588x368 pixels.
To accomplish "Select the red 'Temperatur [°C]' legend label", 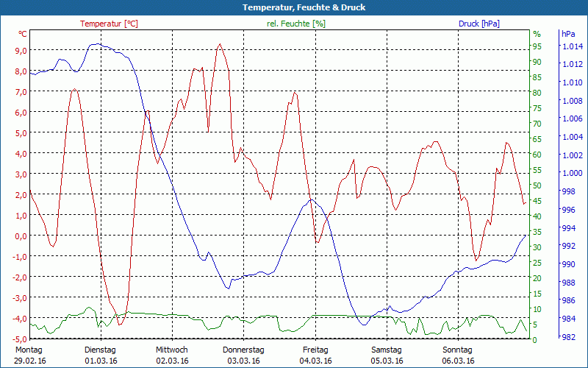I will pyautogui.click(x=109, y=24).
